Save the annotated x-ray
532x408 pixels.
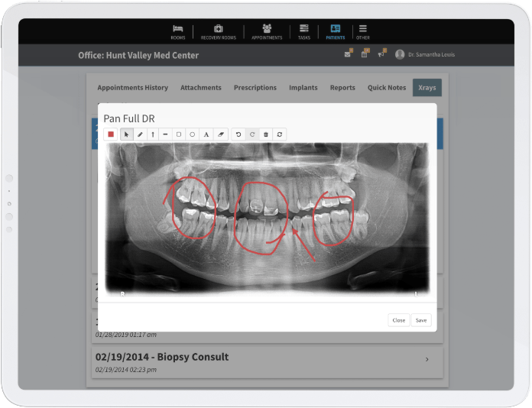point(421,320)
